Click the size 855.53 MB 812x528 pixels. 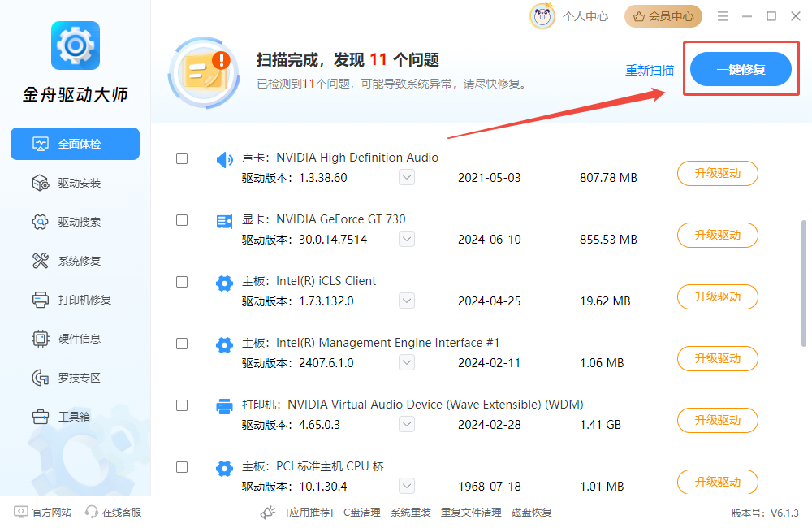(x=608, y=240)
